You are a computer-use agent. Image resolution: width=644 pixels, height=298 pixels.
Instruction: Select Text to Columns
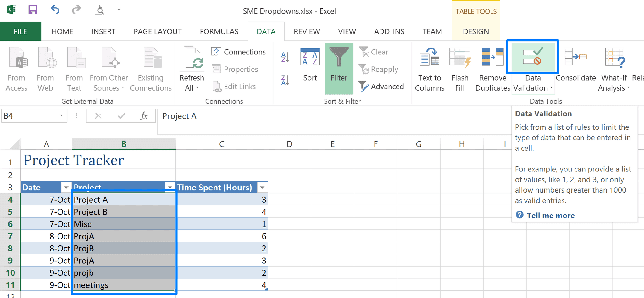pos(429,68)
